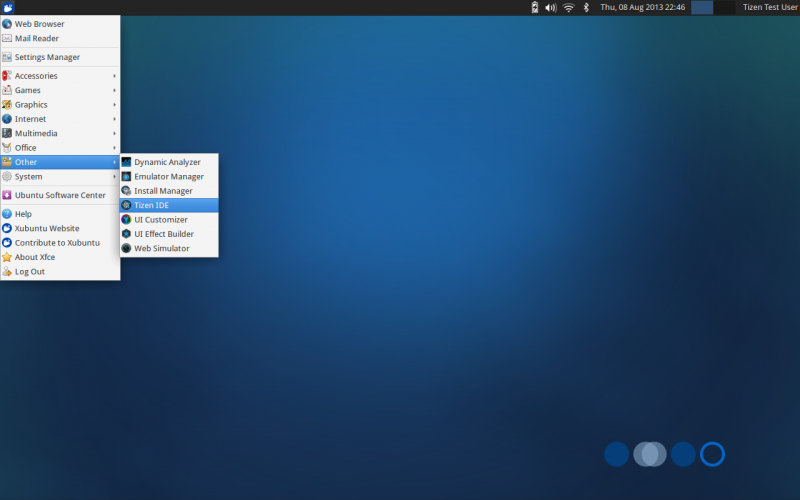The image size is (800, 500).
Task: Click the Emulator Manager icon
Action: coord(126,177)
